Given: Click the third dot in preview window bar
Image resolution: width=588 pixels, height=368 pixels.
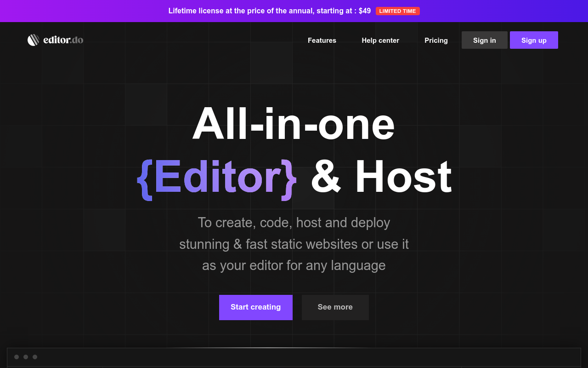Looking at the screenshot, I should coord(35,357).
